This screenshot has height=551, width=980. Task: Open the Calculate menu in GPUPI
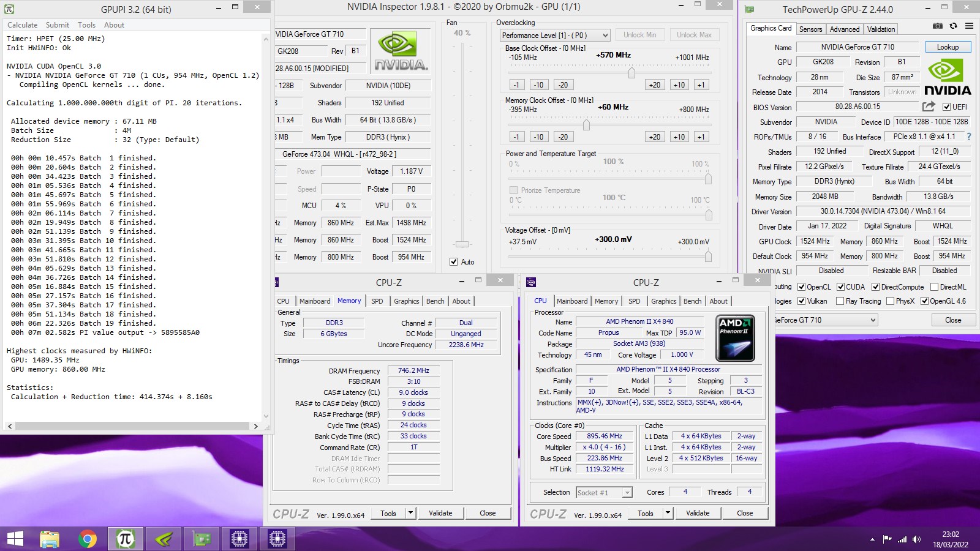coord(23,25)
